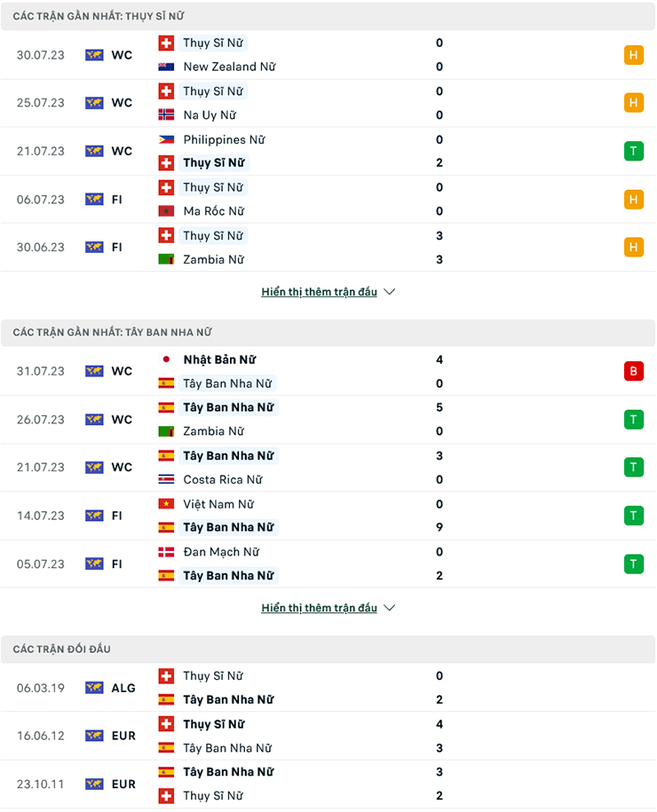Select the 14.07.23 Việt Nam vs Tây Ban Nha row

[328, 516]
